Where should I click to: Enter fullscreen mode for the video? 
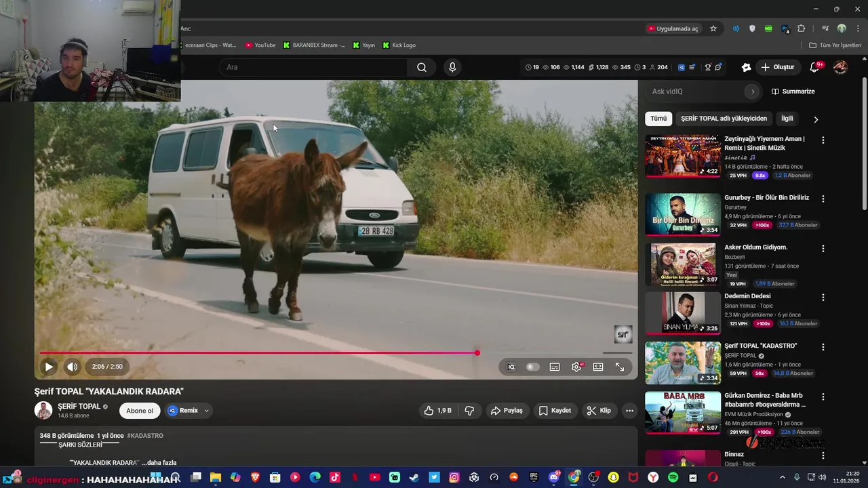click(x=620, y=367)
